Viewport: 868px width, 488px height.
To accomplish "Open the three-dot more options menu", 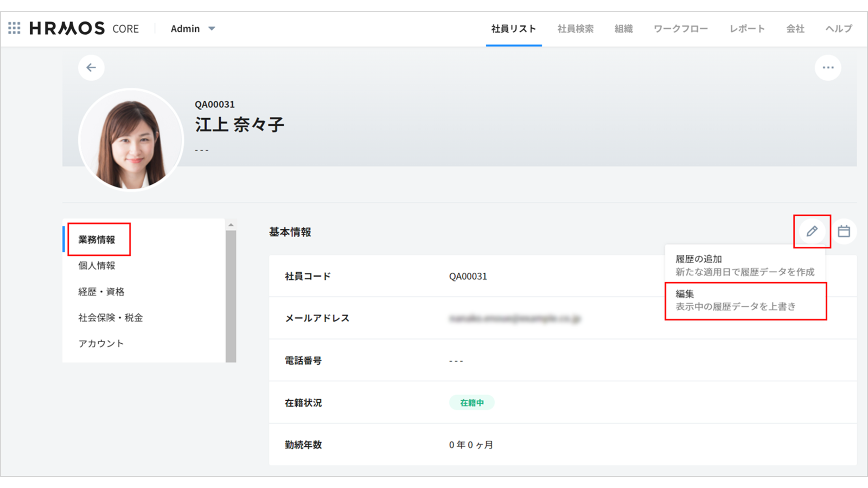I will [827, 68].
